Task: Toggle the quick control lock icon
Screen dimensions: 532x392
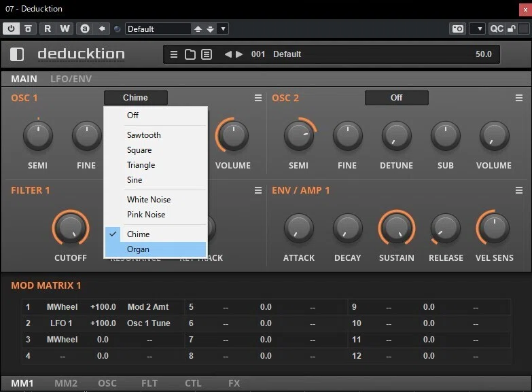Action: 512,29
